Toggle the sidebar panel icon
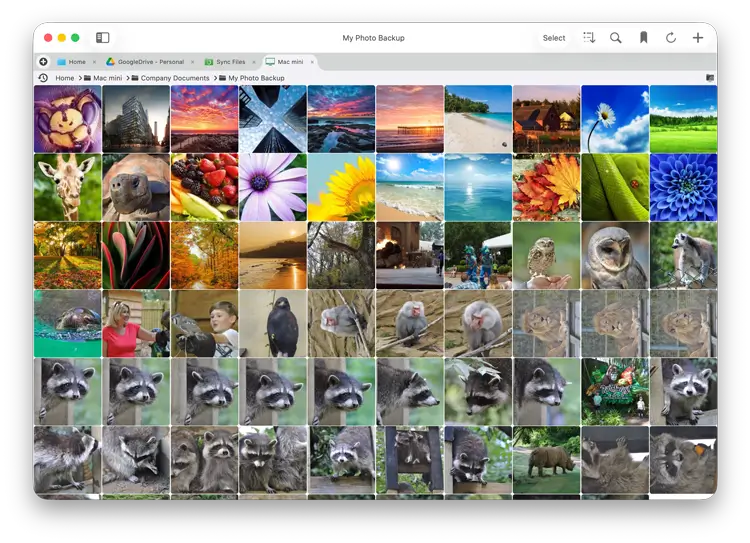The width and height of the screenshot is (750, 543). coord(102,38)
